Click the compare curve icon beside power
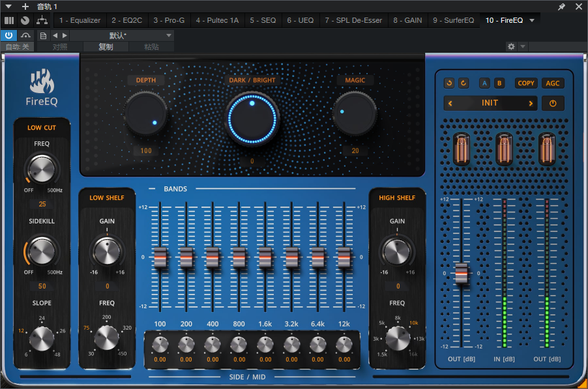The image size is (588, 389). coord(25,36)
